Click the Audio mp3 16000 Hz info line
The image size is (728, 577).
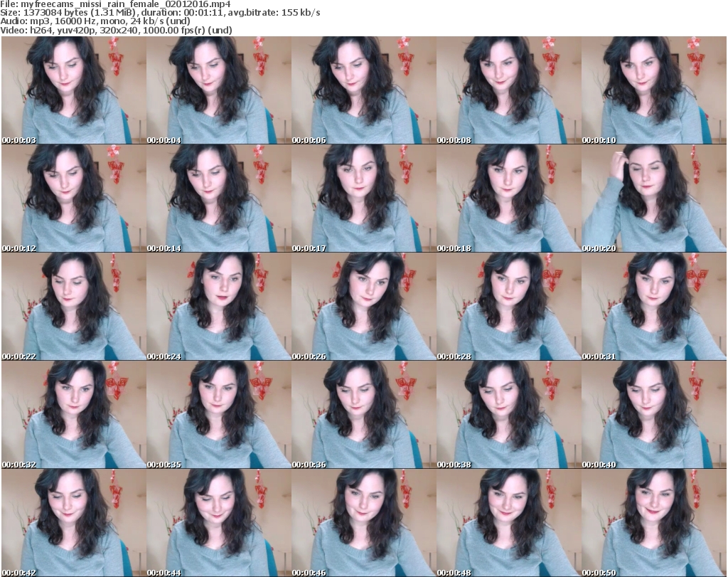[95, 21]
